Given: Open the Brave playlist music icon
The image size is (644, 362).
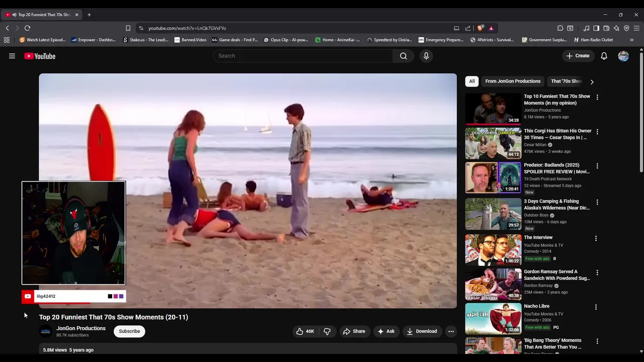Looking at the screenshot, I should click(586, 28).
